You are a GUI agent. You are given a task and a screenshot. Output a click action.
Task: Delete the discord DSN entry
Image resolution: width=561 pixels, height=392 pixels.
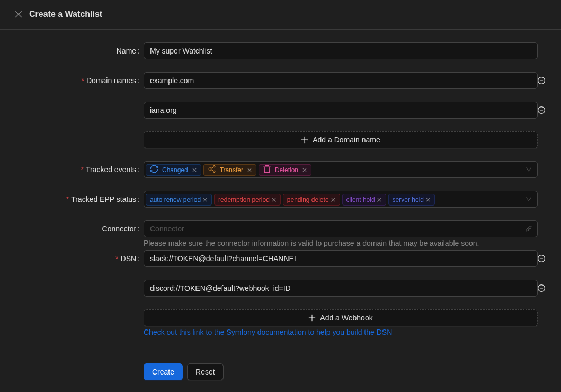pos(541,288)
